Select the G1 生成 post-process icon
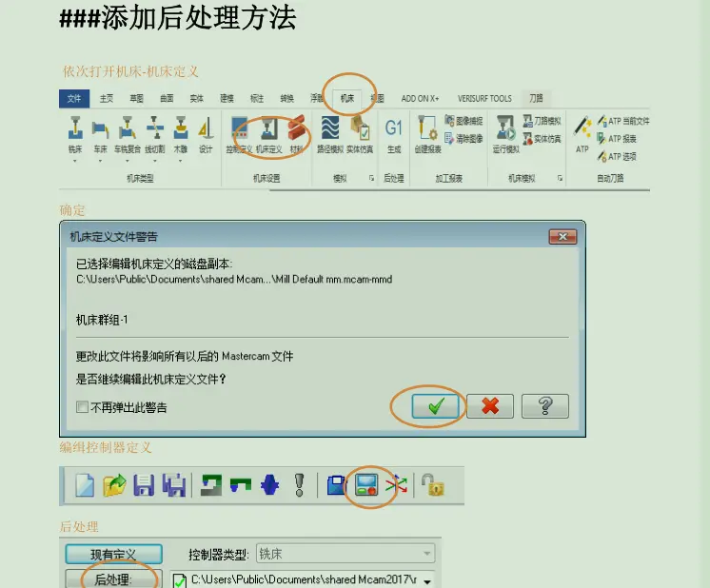 click(393, 135)
